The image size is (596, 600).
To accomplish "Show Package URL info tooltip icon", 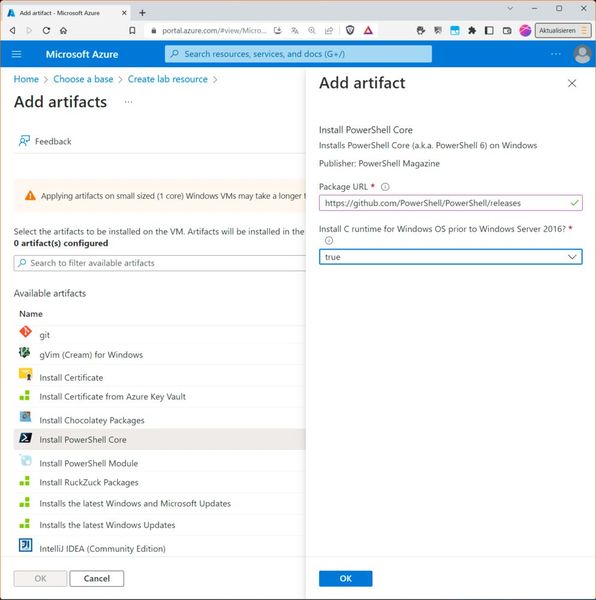I will [x=385, y=187].
